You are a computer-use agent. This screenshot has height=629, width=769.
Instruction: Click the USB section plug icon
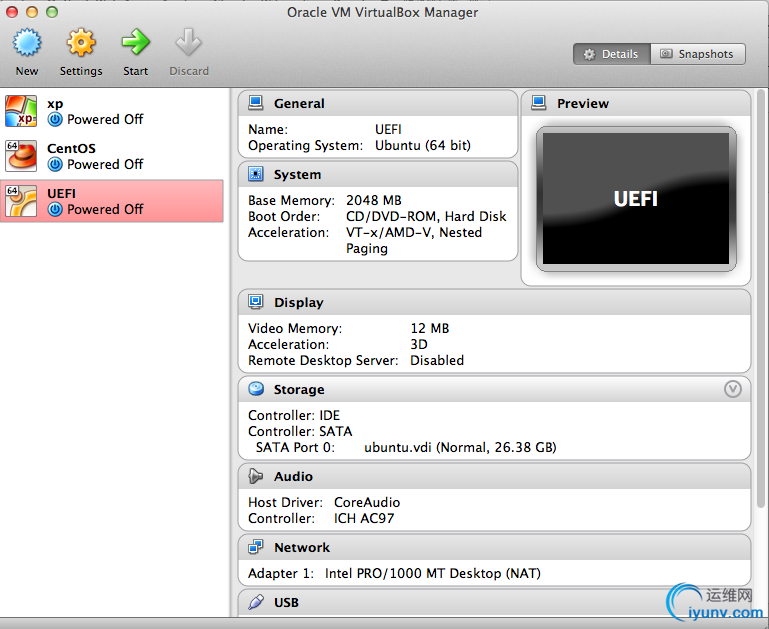click(x=256, y=602)
